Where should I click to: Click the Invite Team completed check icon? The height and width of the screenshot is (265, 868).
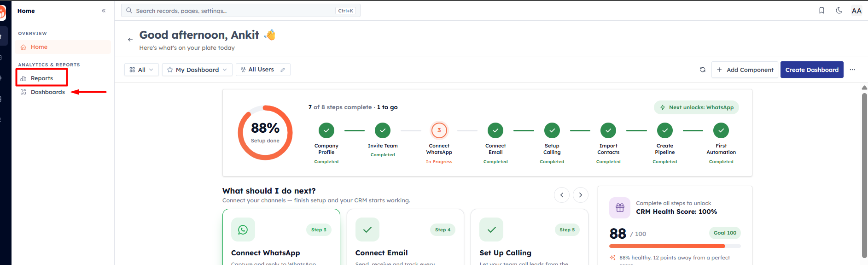pyautogui.click(x=383, y=130)
